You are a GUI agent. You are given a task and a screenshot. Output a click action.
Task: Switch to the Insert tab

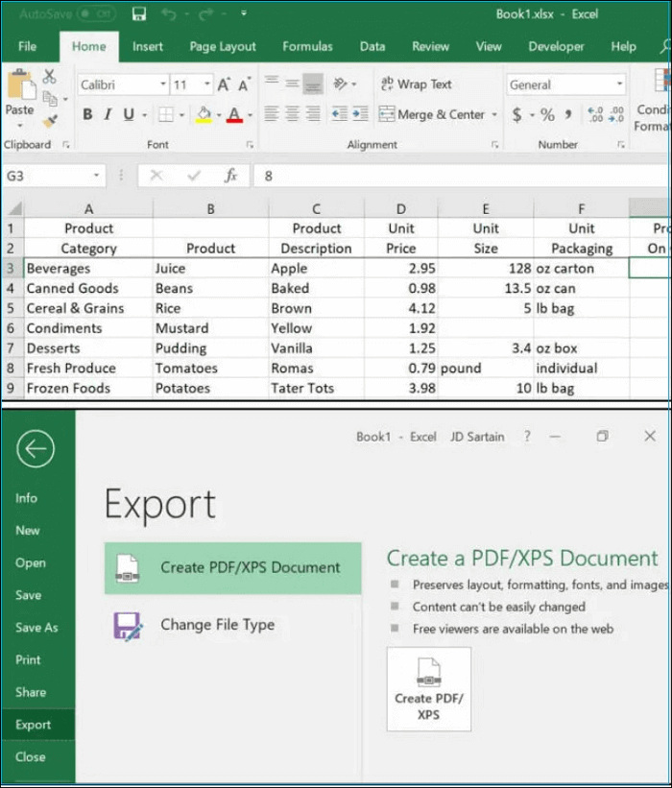click(148, 47)
